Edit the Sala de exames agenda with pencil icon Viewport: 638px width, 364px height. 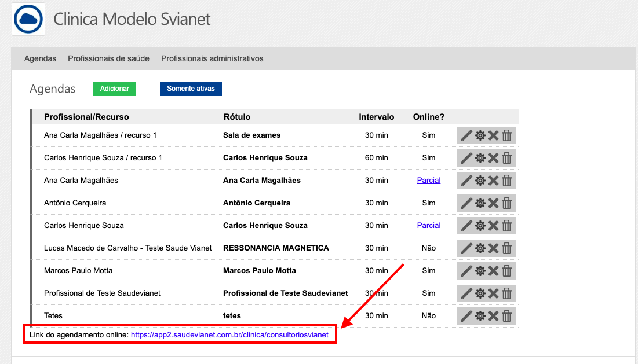pos(466,135)
